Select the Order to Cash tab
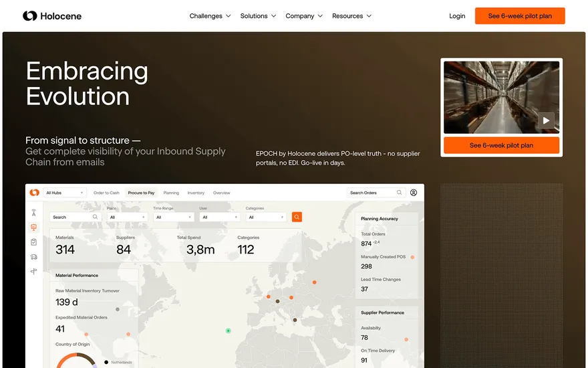The width and height of the screenshot is (588, 368). [106, 193]
